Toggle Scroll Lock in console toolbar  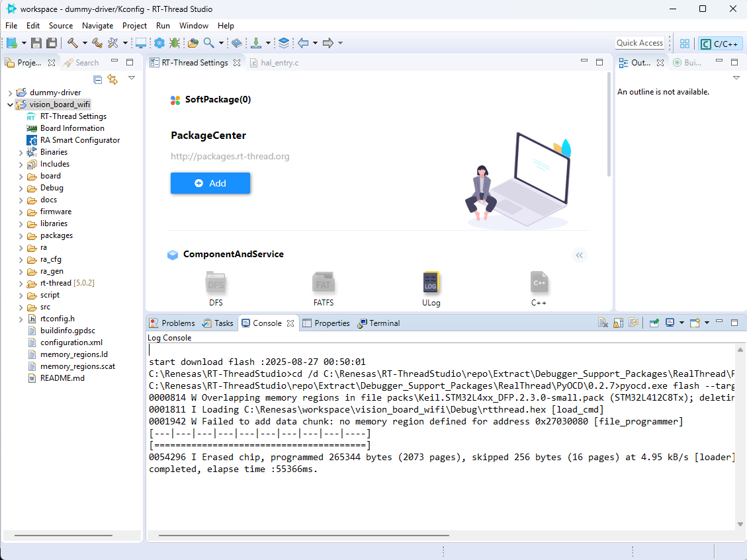[x=618, y=323]
